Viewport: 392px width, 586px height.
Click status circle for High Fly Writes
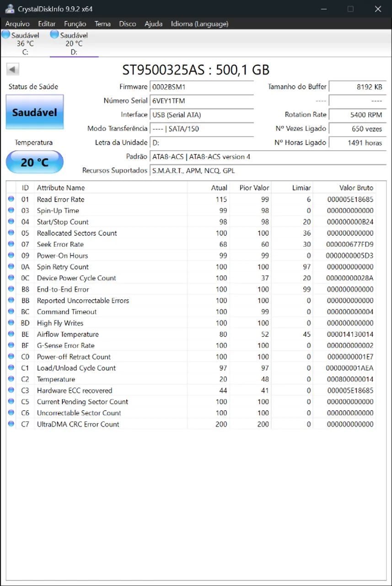coord(11,323)
